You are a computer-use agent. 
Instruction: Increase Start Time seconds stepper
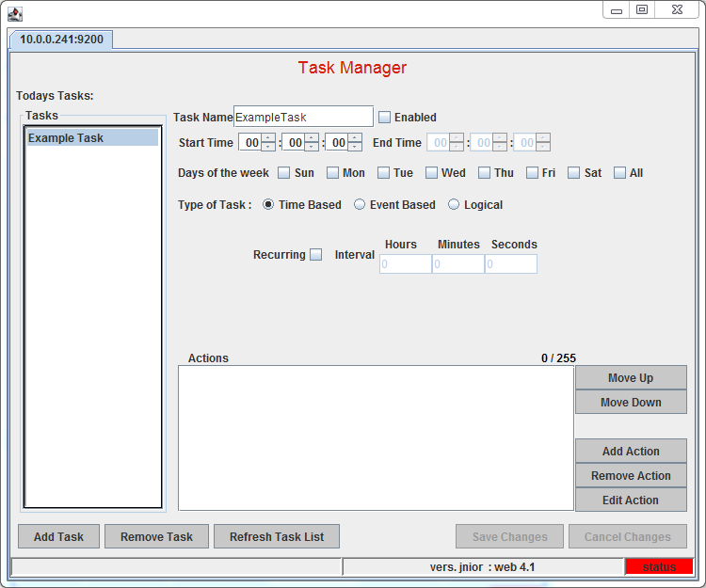[x=355, y=138]
